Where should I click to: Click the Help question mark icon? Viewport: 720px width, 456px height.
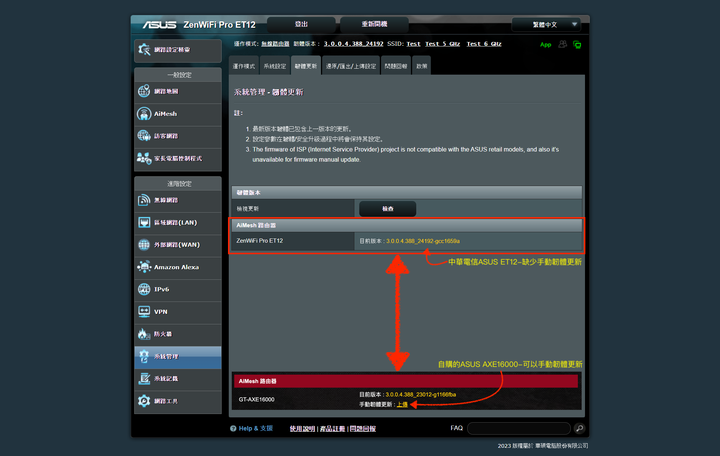(233, 428)
